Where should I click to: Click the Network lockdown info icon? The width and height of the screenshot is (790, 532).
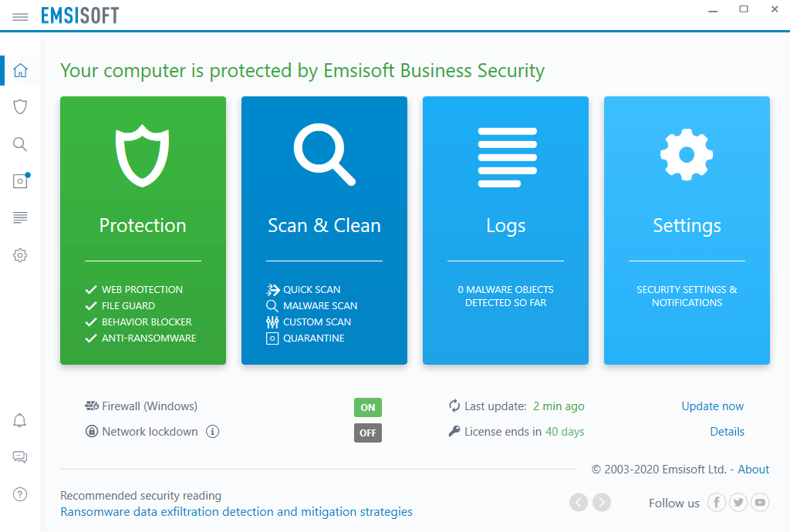(x=213, y=432)
